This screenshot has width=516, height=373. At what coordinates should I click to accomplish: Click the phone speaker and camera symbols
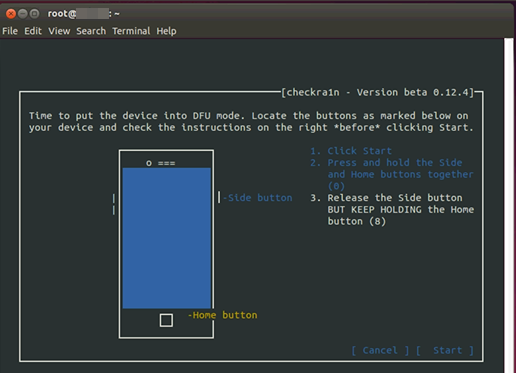point(161,163)
